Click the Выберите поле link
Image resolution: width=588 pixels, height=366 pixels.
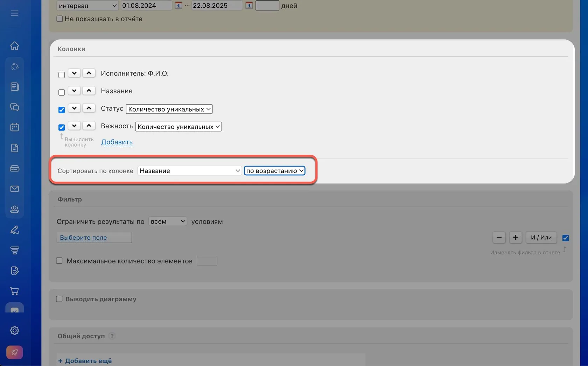[x=83, y=238]
